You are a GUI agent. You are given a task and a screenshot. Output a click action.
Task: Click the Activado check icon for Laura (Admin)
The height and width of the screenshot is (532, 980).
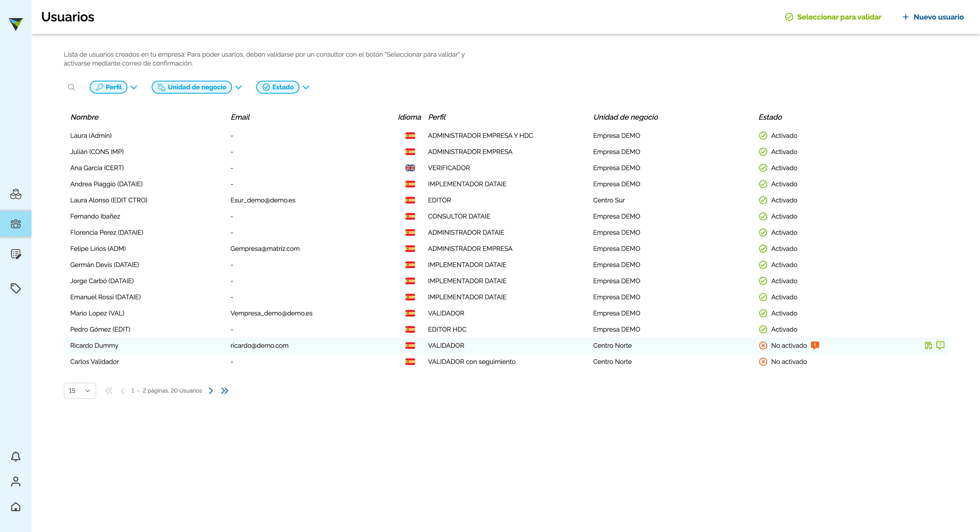(x=763, y=135)
